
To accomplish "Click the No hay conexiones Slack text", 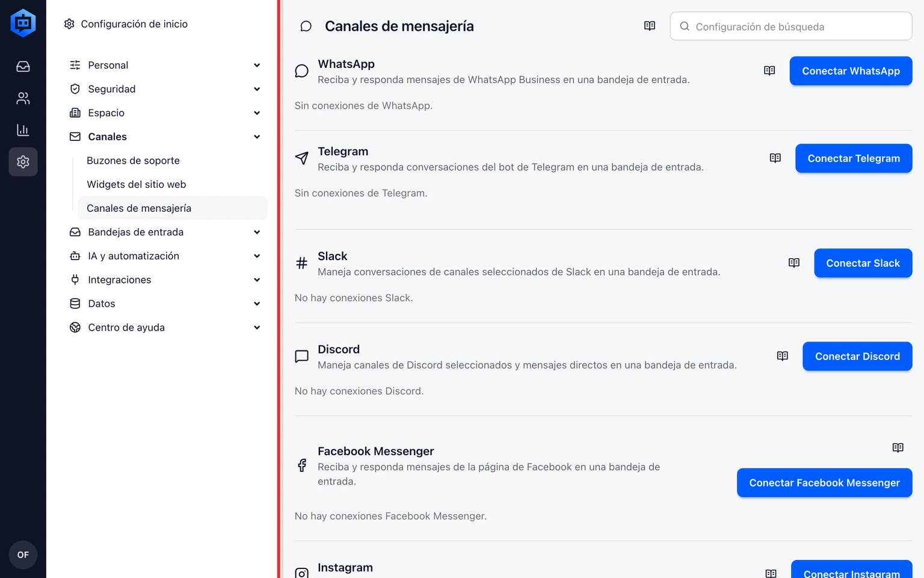I will click(354, 298).
